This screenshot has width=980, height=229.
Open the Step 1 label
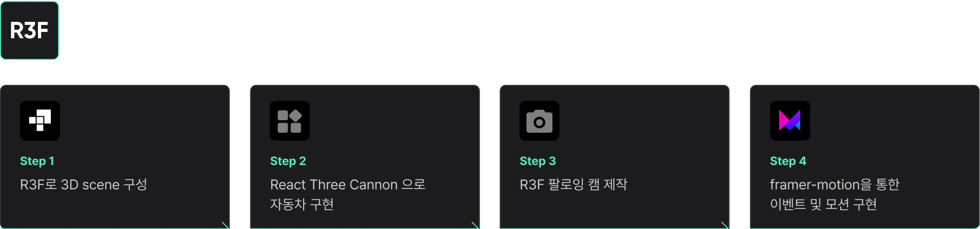point(37,161)
